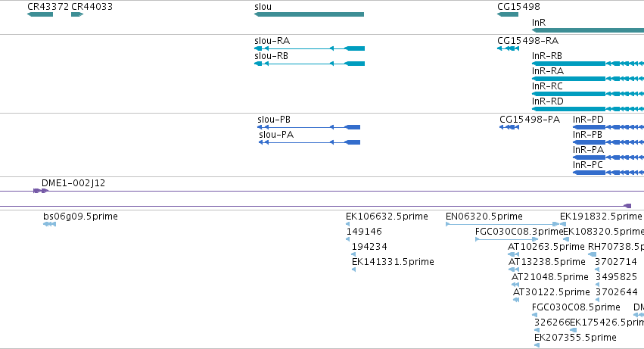The width and height of the screenshot is (644, 349).
Task: Select the slou-RB transcript label
Action: [x=271, y=56]
